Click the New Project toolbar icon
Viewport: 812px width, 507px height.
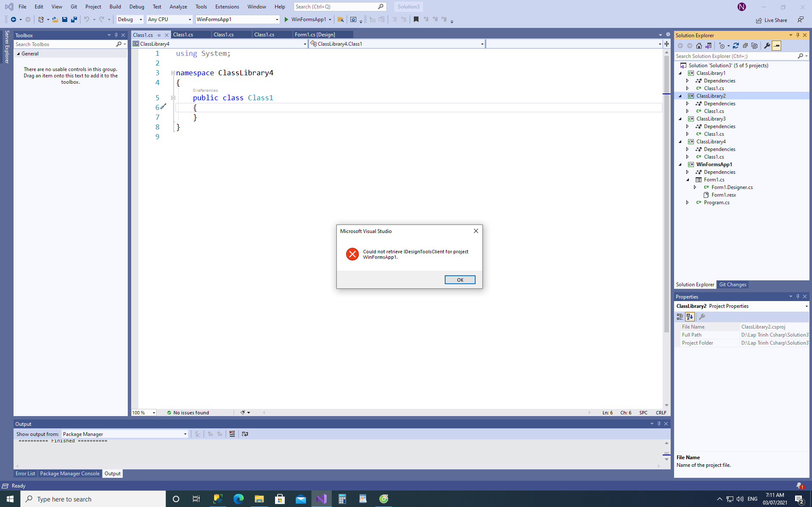click(41, 19)
